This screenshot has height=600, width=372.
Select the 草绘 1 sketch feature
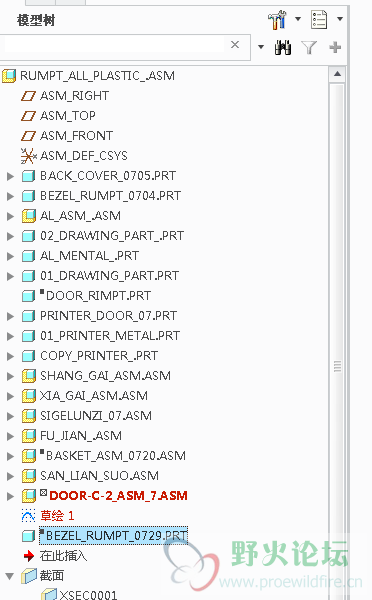(57, 516)
